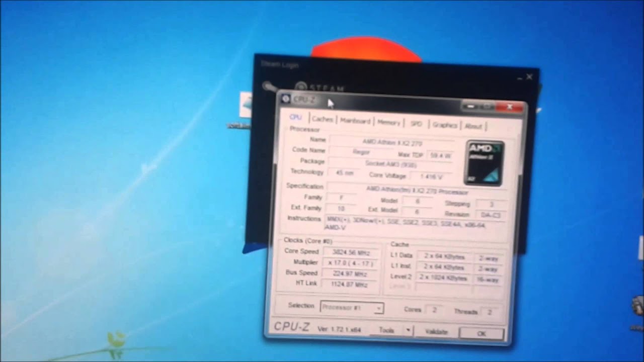The width and height of the screenshot is (644, 362).
Task: Go to the About tab
Action: tap(473, 126)
